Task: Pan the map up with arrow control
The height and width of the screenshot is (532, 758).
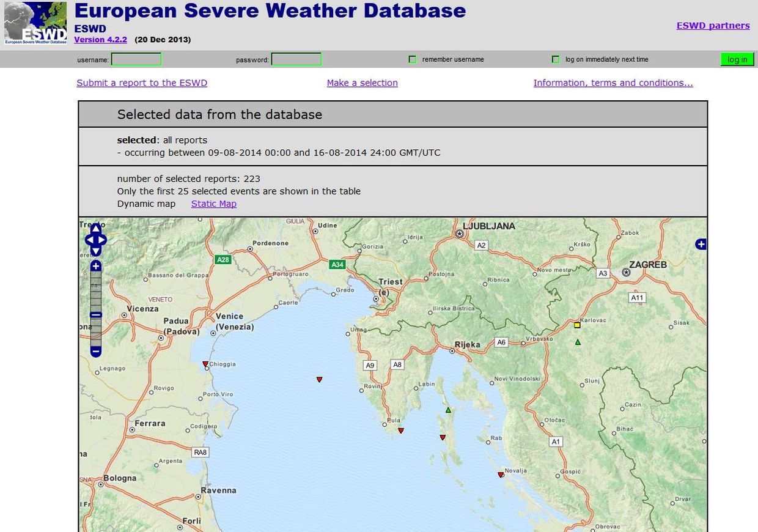Action: 96,229
